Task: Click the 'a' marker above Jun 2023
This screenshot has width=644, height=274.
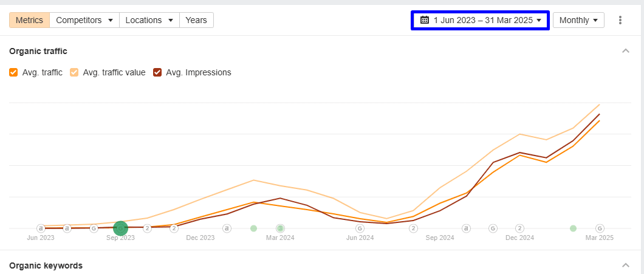Action: tap(41, 228)
